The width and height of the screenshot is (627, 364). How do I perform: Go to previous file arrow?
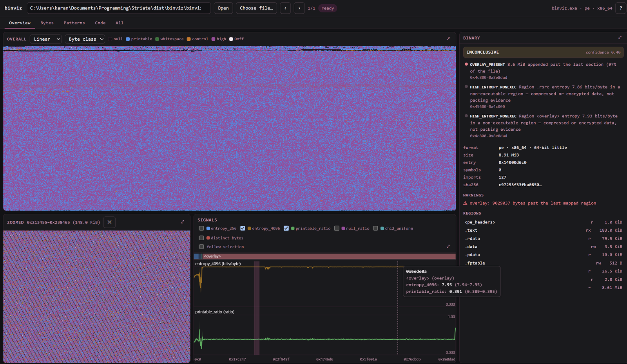(x=285, y=8)
